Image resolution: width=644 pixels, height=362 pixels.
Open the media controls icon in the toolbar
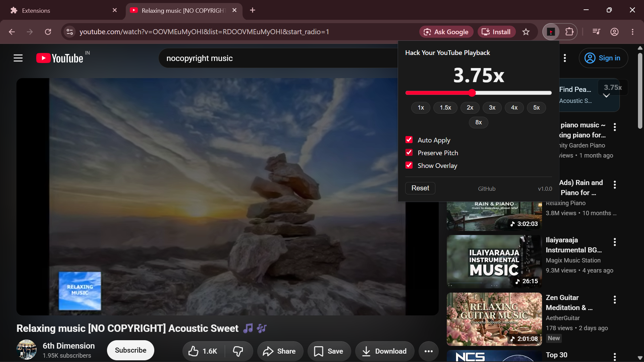pos(596,32)
